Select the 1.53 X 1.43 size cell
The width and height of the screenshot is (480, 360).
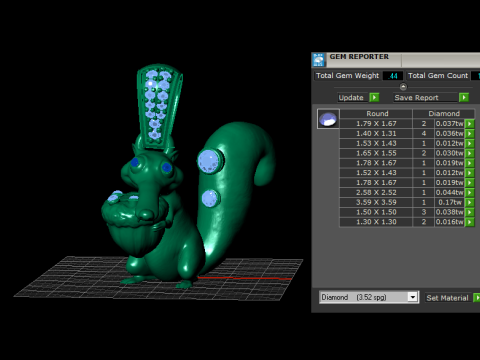click(x=376, y=143)
